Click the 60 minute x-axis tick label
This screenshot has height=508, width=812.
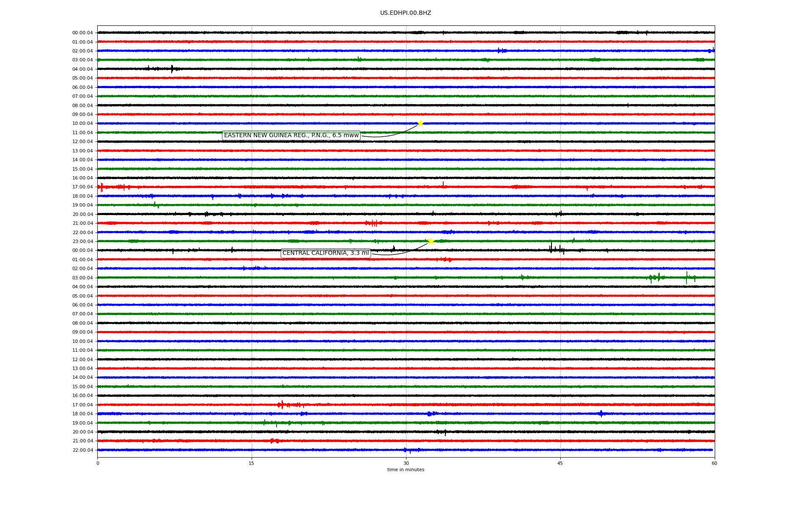click(x=714, y=463)
